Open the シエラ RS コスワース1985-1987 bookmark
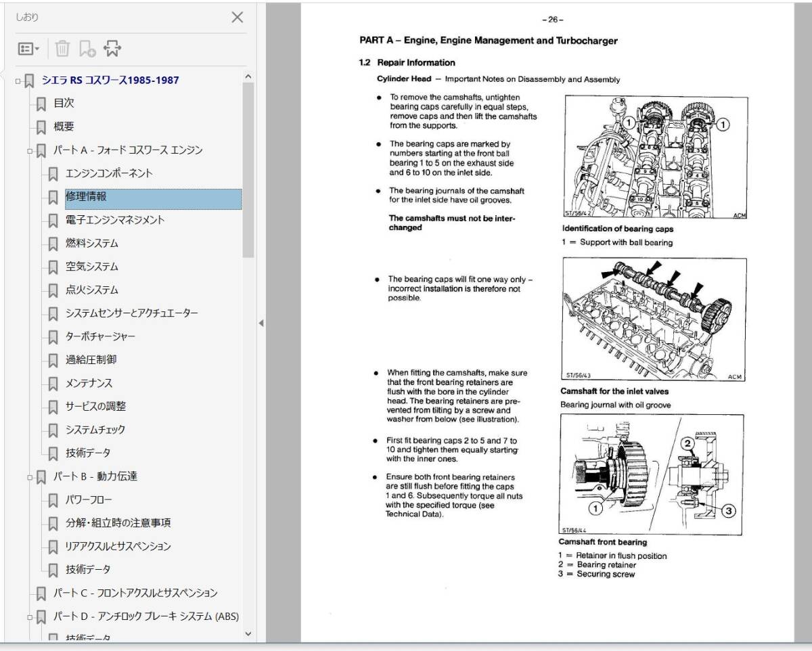 pyautogui.click(x=110, y=81)
